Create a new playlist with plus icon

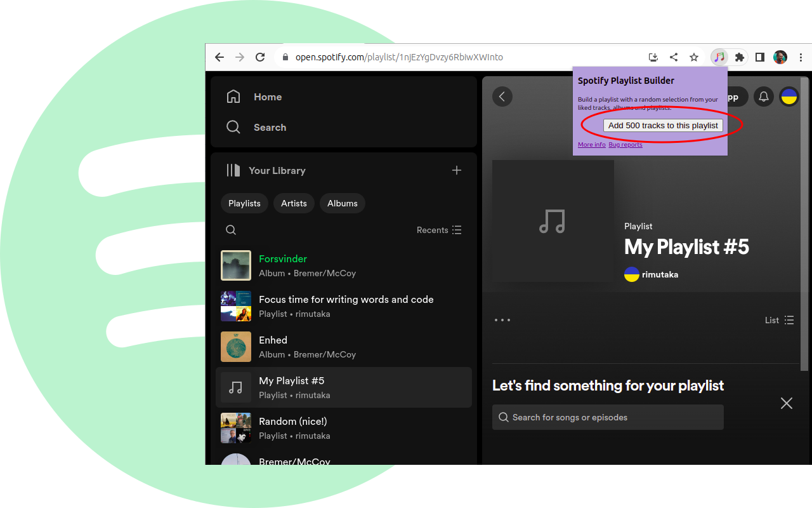457,170
